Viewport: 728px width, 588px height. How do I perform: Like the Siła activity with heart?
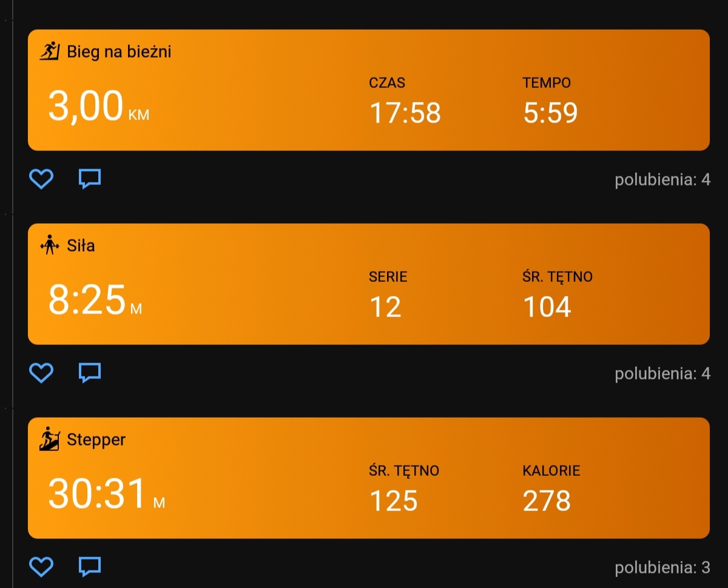click(x=41, y=373)
